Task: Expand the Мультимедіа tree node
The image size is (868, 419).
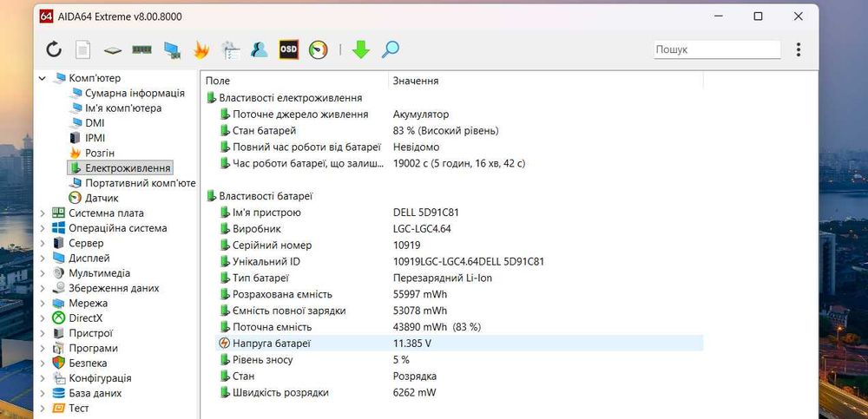Action: [43, 273]
